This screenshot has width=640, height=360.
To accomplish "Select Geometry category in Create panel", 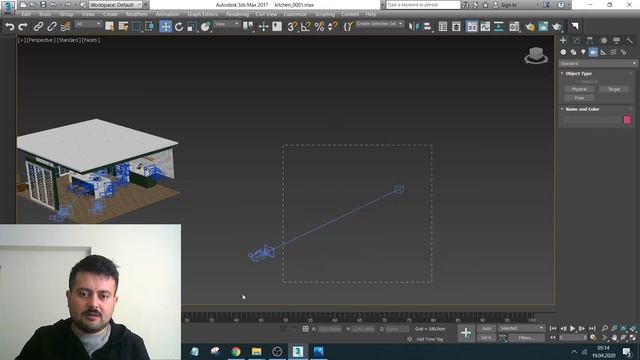I will [x=563, y=52].
